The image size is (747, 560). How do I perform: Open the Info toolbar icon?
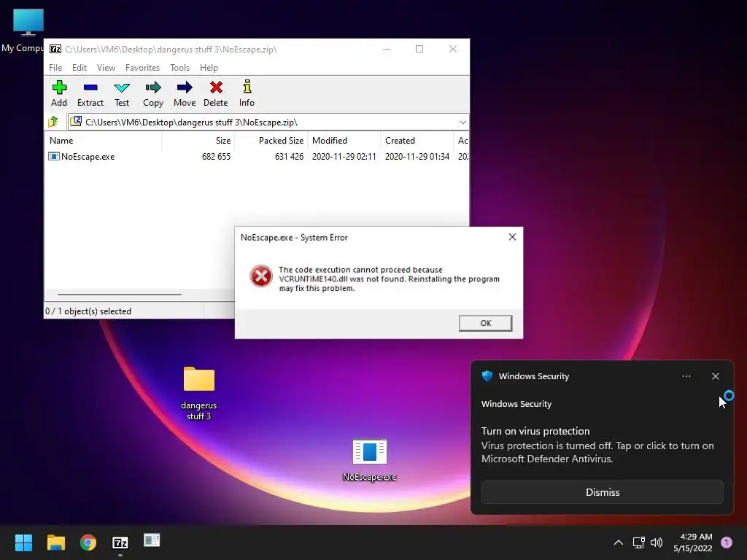pyautogui.click(x=247, y=93)
